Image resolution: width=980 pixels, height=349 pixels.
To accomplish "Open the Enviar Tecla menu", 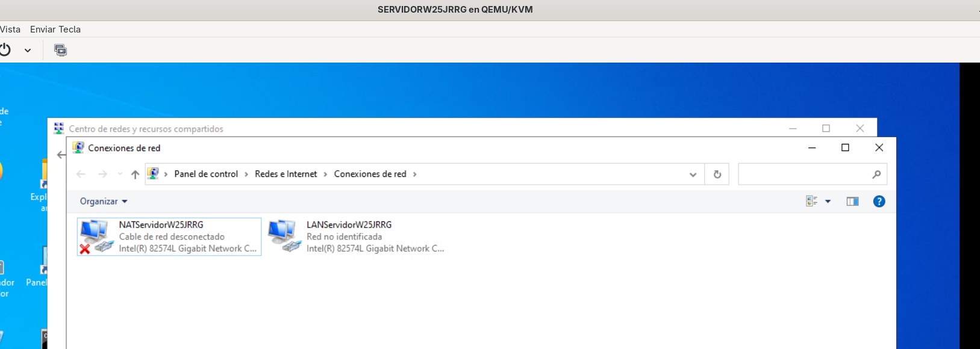I will click(55, 29).
